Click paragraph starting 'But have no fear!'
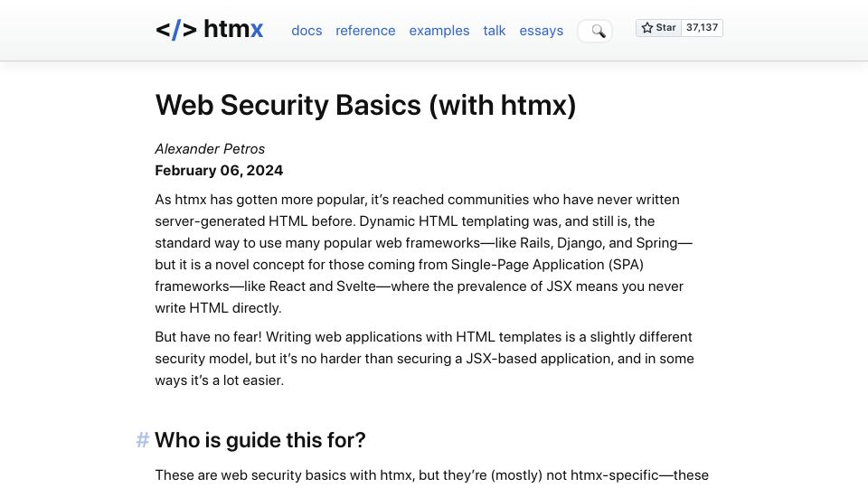Screen dimensions: 868x488 (x=425, y=359)
